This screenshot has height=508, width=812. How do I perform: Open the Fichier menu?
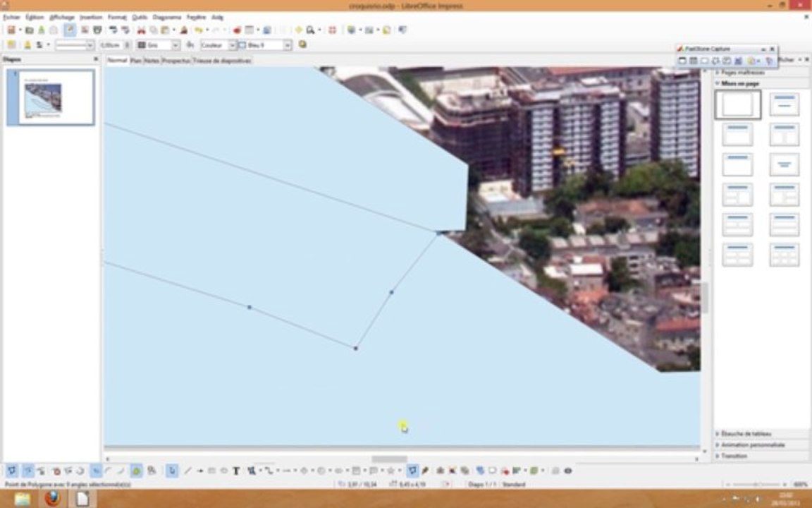[x=11, y=17]
